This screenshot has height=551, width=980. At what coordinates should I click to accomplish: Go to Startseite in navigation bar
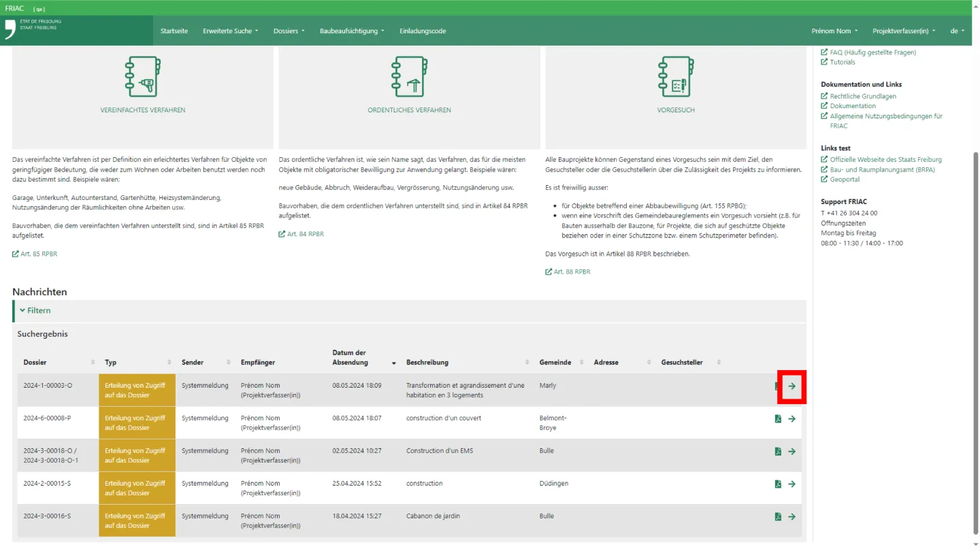tap(174, 31)
